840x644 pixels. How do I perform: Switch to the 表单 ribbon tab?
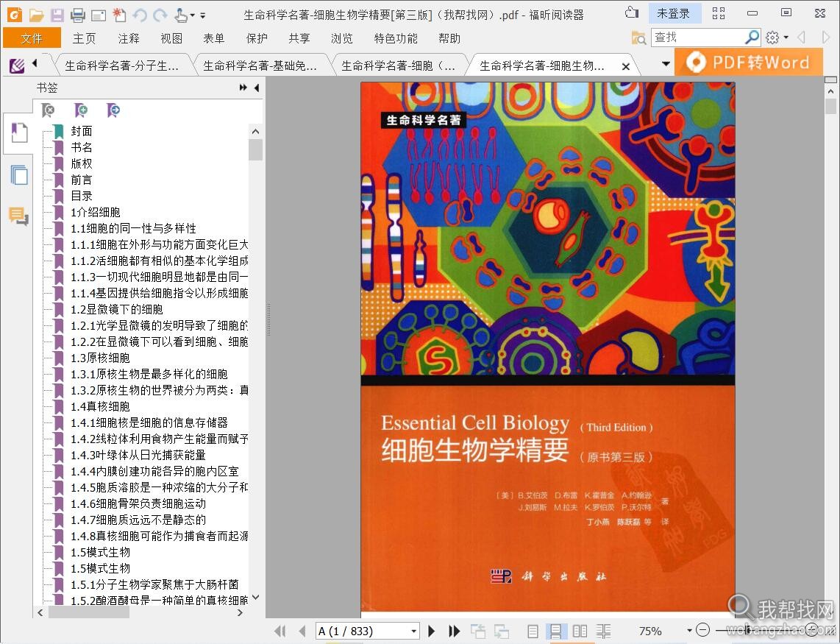click(214, 38)
